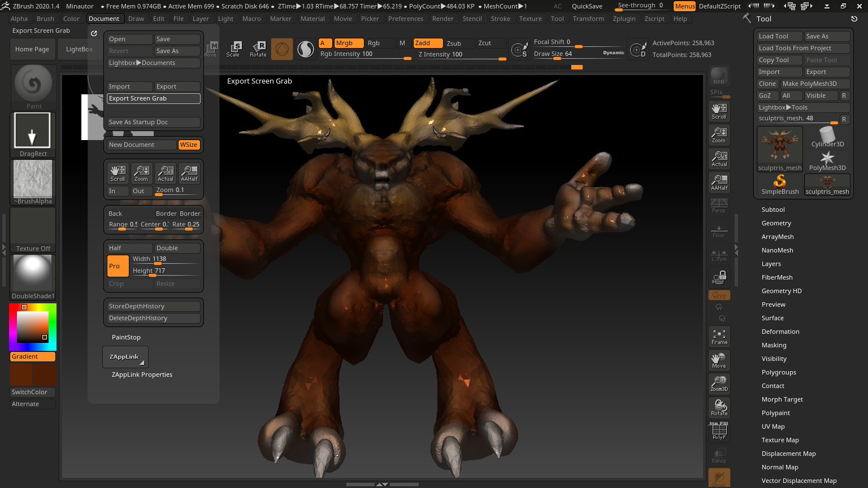Expand the Subtool section
Viewport: 868px width, 488px height.
773,210
